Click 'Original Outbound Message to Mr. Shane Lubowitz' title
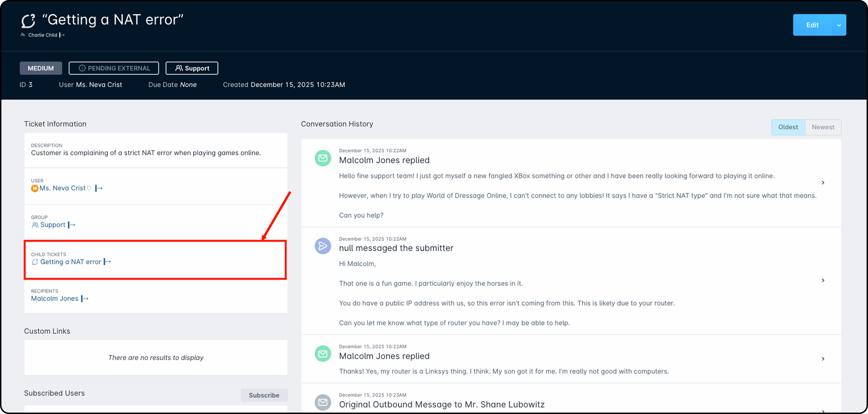The image size is (868, 414). click(x=442, y=405)
